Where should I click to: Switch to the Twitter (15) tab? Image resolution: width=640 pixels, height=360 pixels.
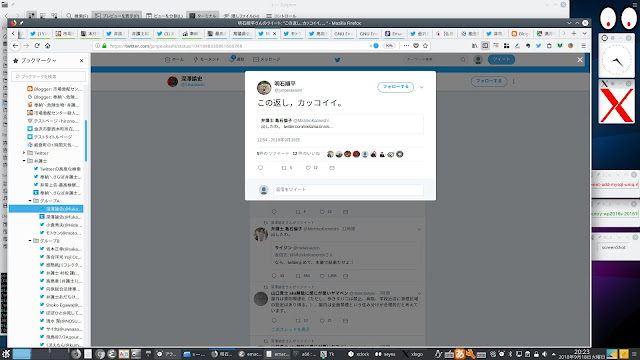[x=39, y=34]
